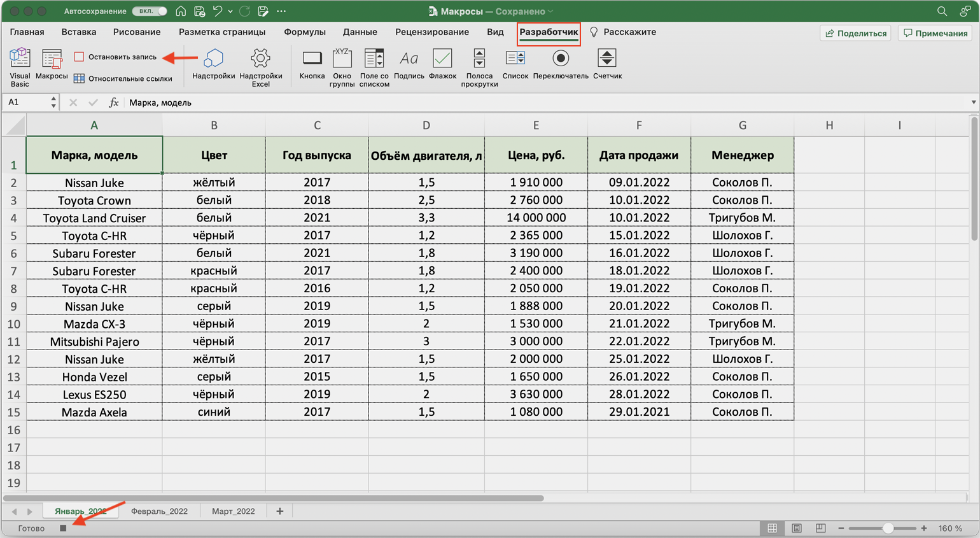Click the Select All corner triangle

click(15, 125)
